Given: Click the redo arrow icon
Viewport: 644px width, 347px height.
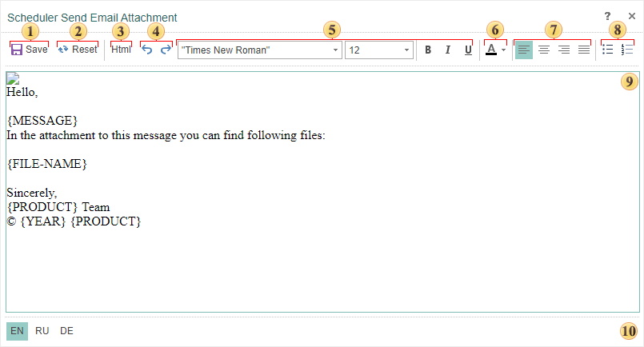Looking at the screenshot, I should coord(166,50).
